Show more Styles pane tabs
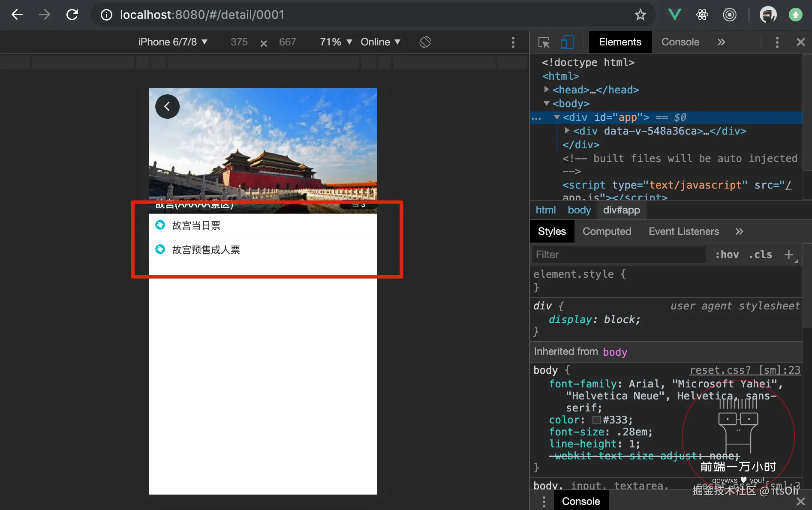 tap(739, 231)
